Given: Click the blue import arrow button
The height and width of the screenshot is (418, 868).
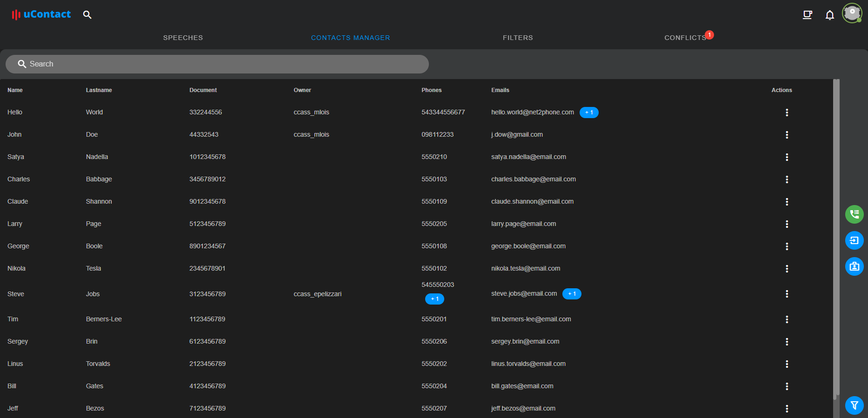Looking at the screenshot, I should point(854,240).
